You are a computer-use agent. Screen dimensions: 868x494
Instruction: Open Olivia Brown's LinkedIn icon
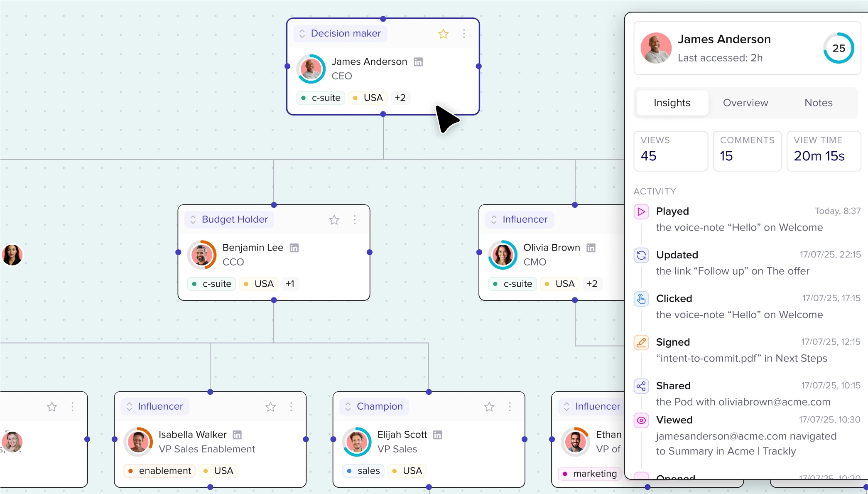591,248
